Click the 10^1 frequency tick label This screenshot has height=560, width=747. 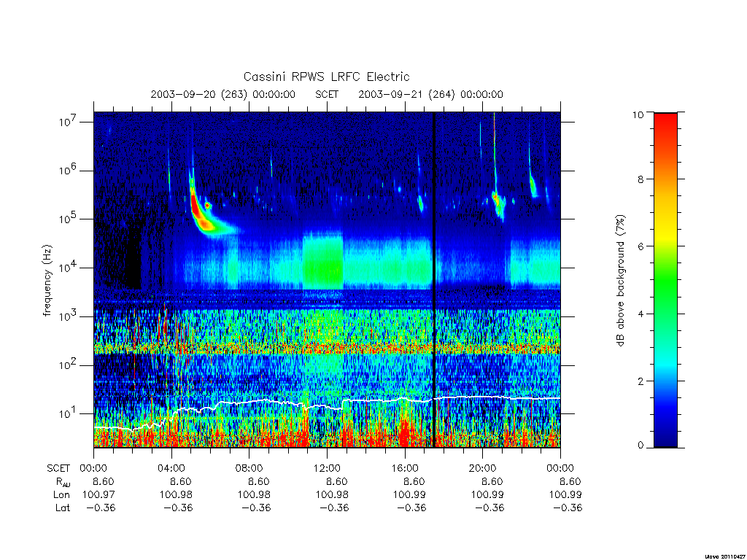[x=68, y=414]
